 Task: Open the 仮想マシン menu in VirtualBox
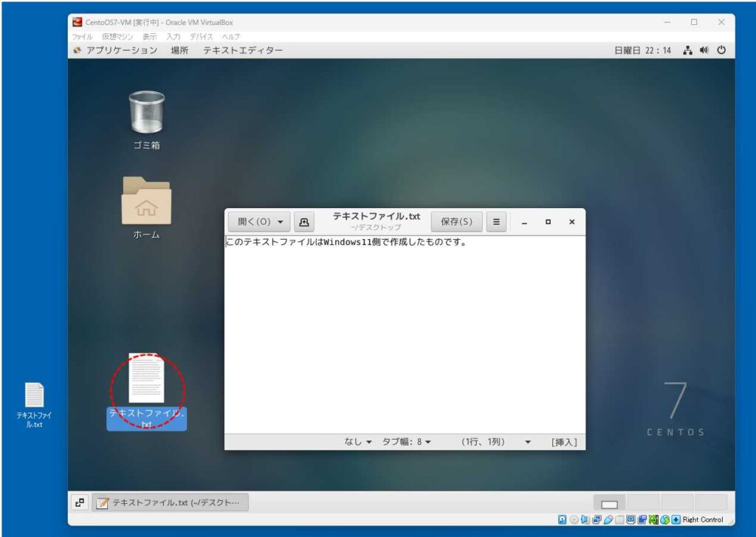118,36
